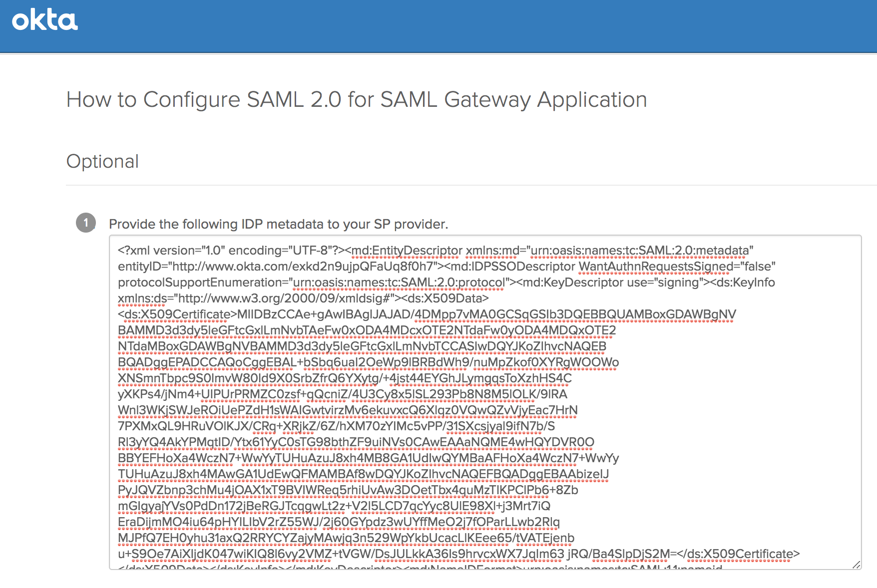The width and height of the screenshot is (877, 588).
Task: Click the blue Okta header bar
Action: (449, 26)
